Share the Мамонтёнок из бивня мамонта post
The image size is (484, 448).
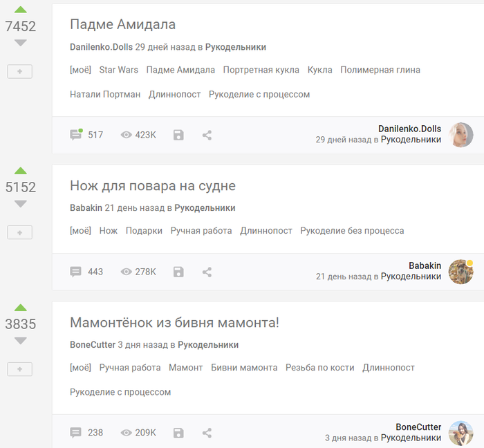(207, 433)
